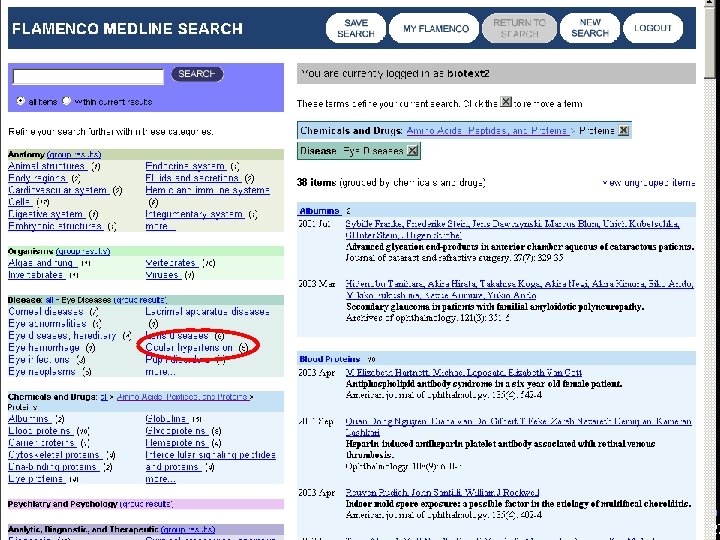Refine by Eye hemorrhage
This screenshot has width=720, height=540.
[x=44, y=347]
